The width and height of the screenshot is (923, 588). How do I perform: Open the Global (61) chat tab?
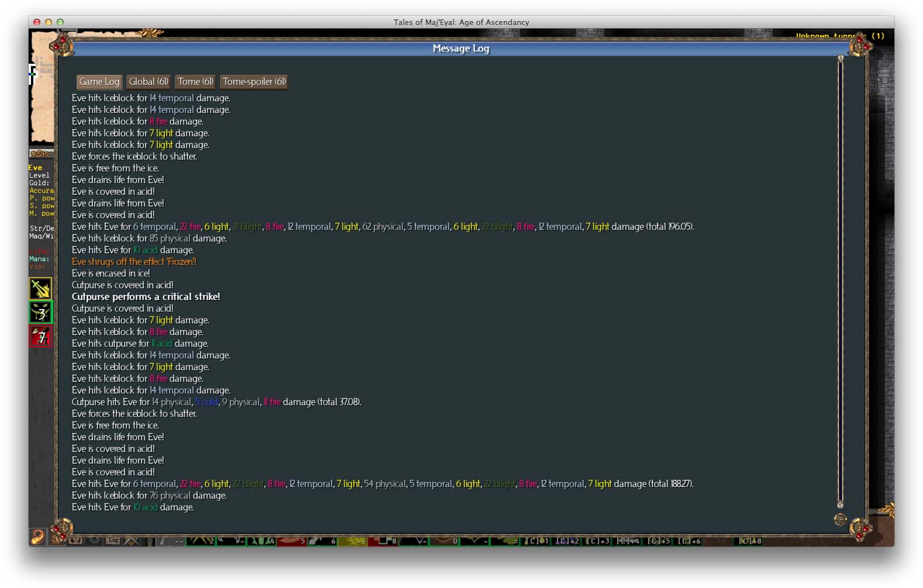pyautogui.click(x=149, y=82)
